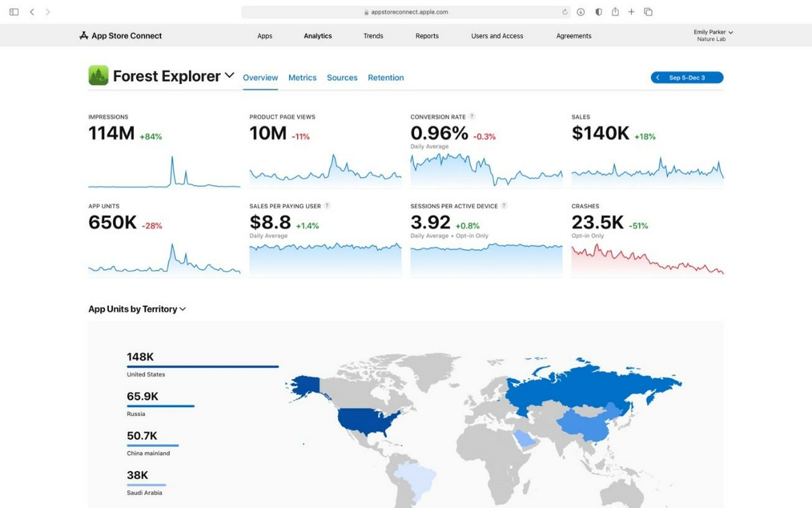Click the "-51%" crashes change
This screenshot has width=812, height=508.
tap(638, 226)
